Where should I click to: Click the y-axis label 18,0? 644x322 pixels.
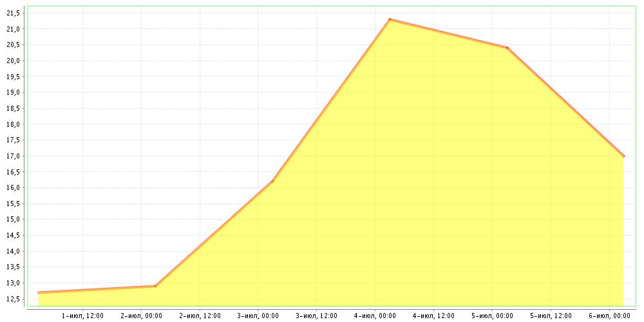14,124
